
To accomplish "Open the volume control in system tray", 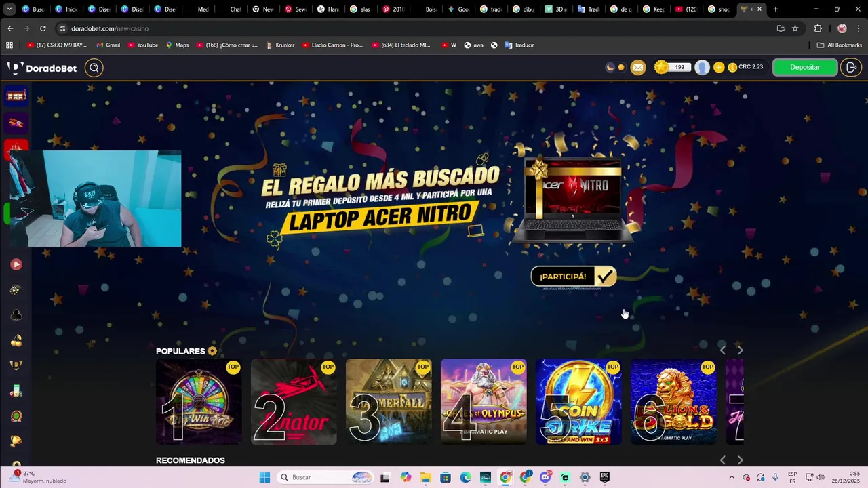I will (x=821, y=477).
